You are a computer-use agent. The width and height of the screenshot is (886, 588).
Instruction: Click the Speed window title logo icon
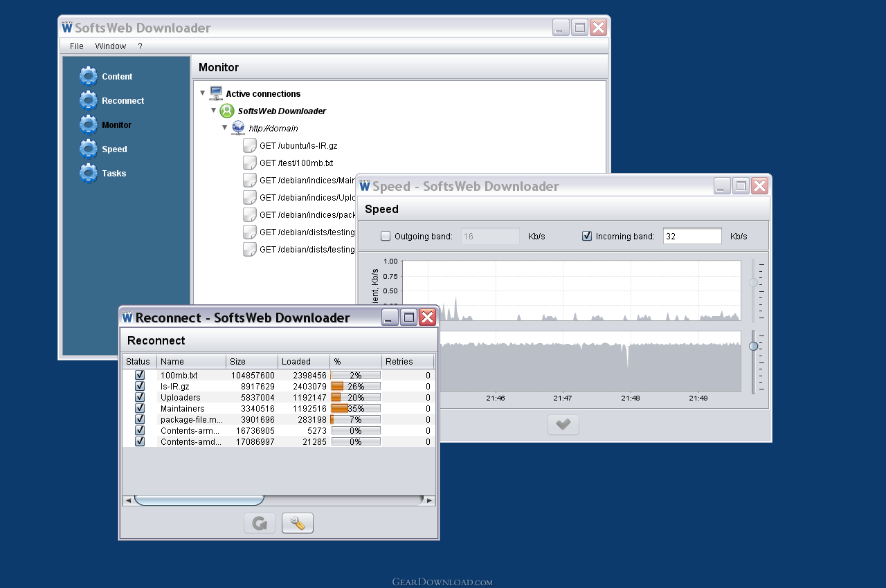365,185
